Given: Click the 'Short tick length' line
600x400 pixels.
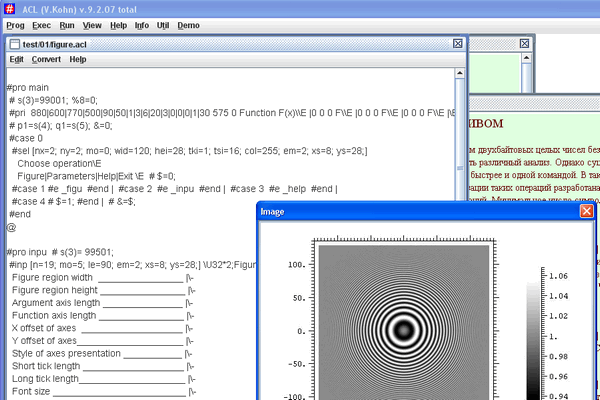Looking at the screenshot, I should coord(103,366).
